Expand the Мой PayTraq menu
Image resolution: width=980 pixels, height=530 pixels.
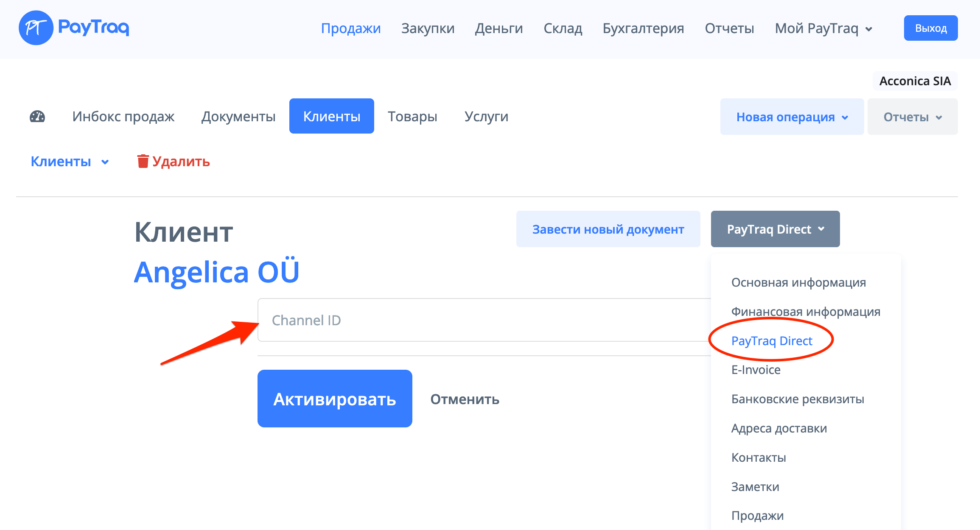coord(823,28)
